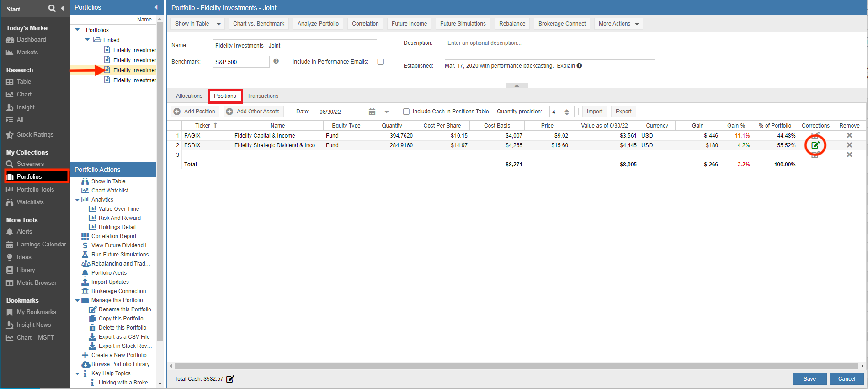
Task: Click the Import button
Action: pos(595,112)
